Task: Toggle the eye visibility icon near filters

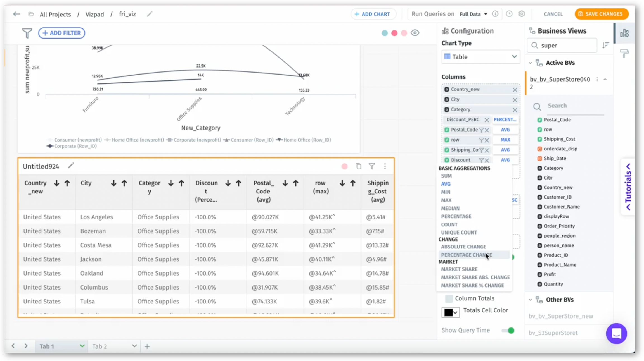Action: (415, 33)
